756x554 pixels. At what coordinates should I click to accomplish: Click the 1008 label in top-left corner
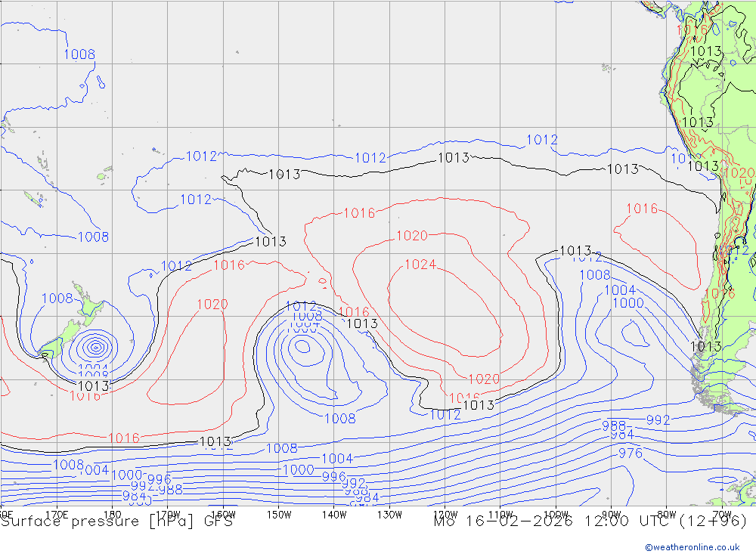(79, 54)
